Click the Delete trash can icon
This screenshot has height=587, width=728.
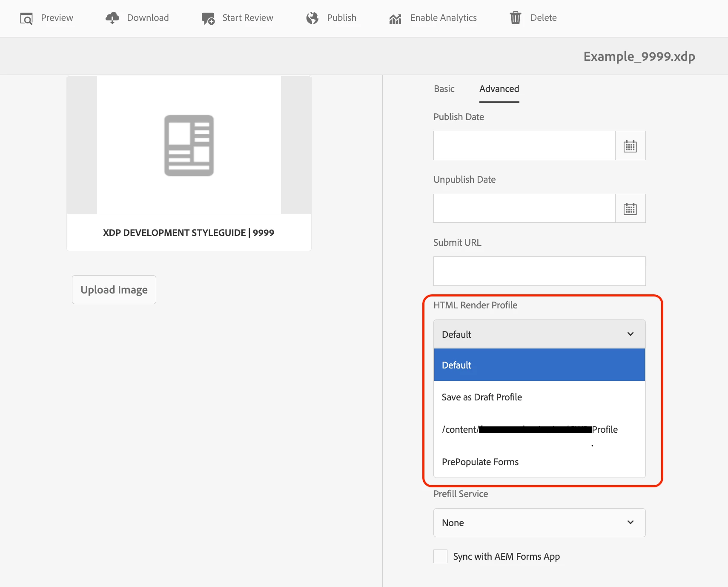516,18
